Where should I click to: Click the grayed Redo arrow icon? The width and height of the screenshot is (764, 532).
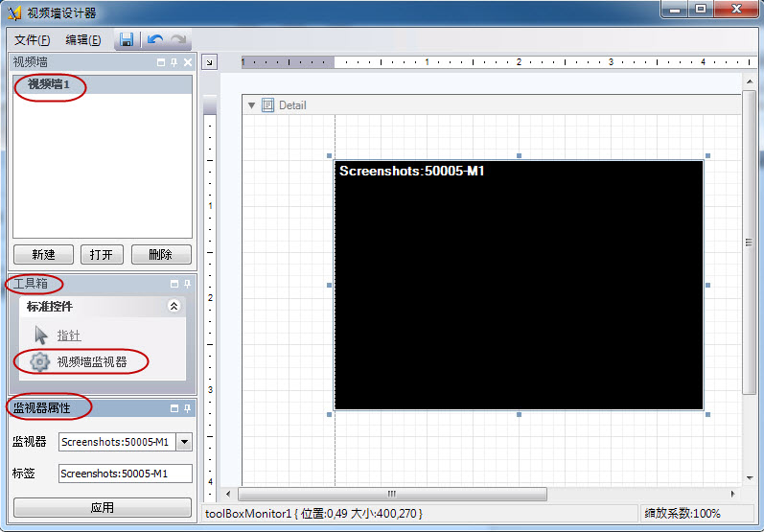(178, 40)
